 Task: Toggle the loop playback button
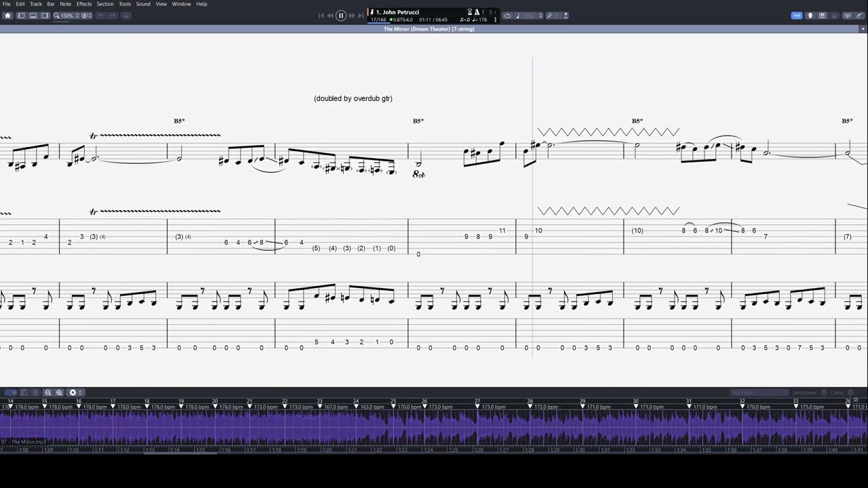[507, 16]
